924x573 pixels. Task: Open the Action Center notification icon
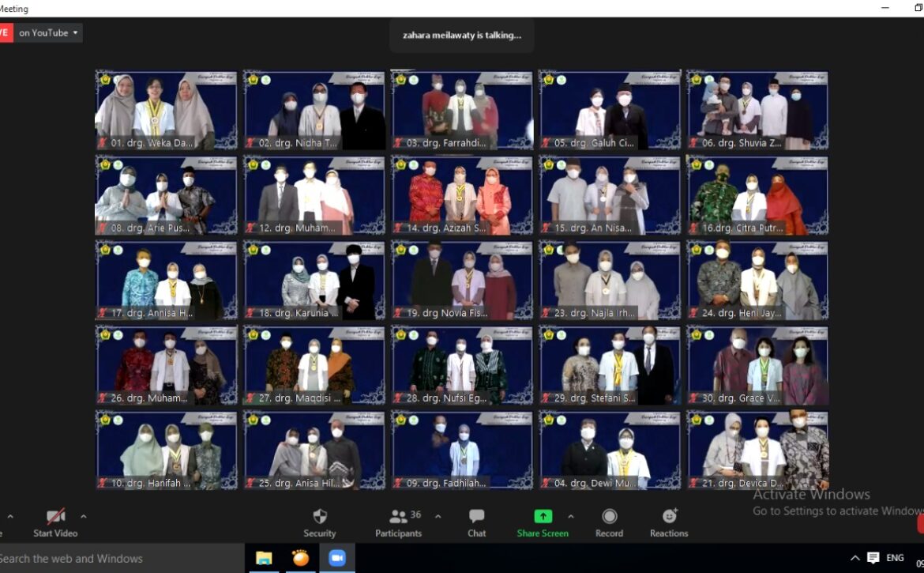pyautogui.click(x=873, y=558)
